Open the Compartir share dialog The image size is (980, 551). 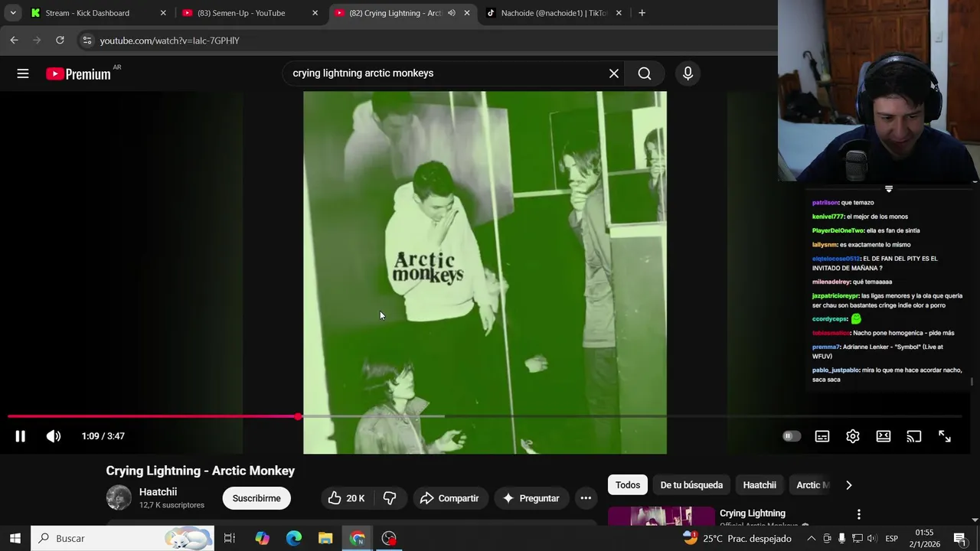[x=450, y=498]
